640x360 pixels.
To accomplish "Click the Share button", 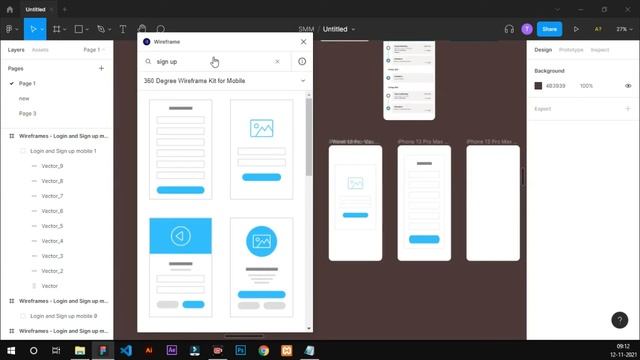I will pyautogui.click(x=549, y=29).
